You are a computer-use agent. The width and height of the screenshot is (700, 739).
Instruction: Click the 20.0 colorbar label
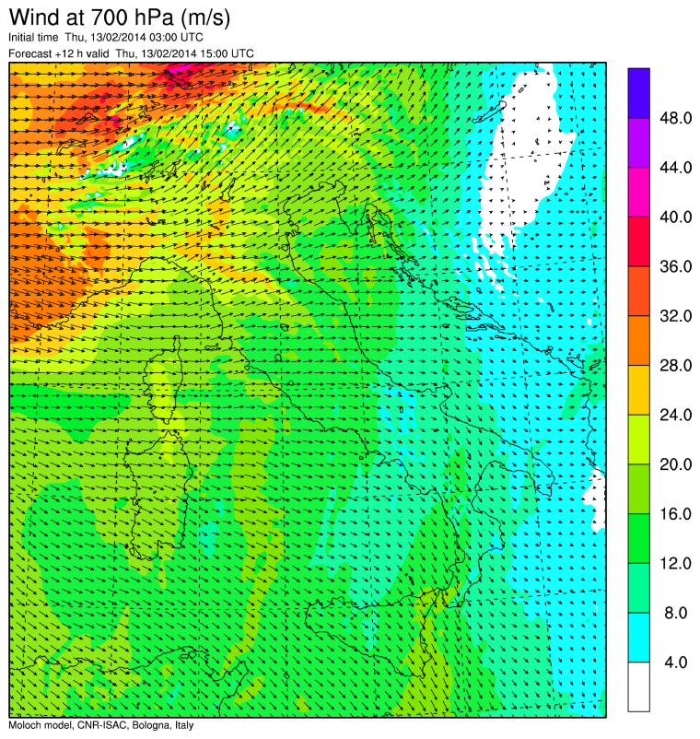click(x=675, y=464)
